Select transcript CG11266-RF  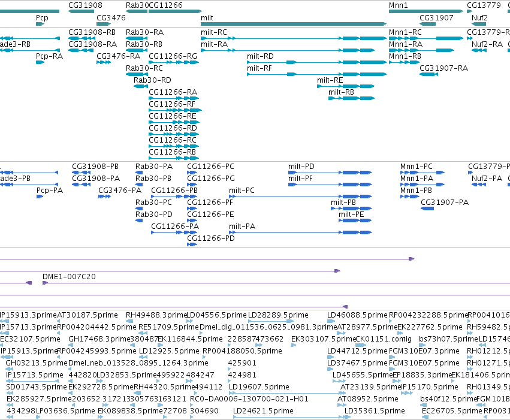point(172,104)
